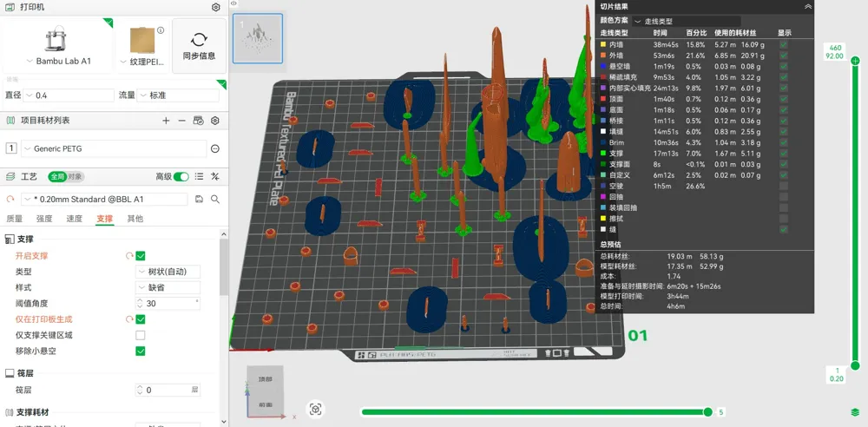Switch to the 速度 tab
The height and width of the screenshot is (427, 868).
pos(75,219)
